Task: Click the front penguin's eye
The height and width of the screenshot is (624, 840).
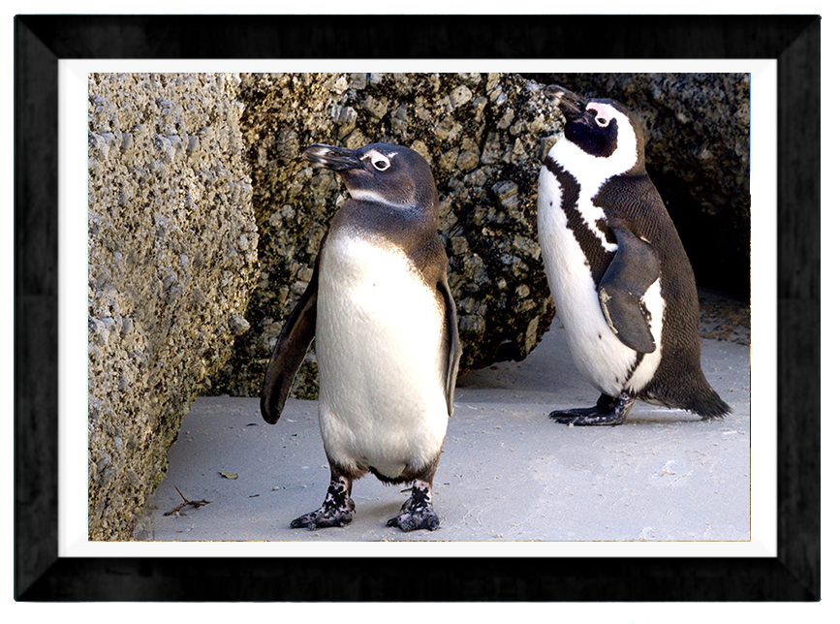Action: pos(379,163)
